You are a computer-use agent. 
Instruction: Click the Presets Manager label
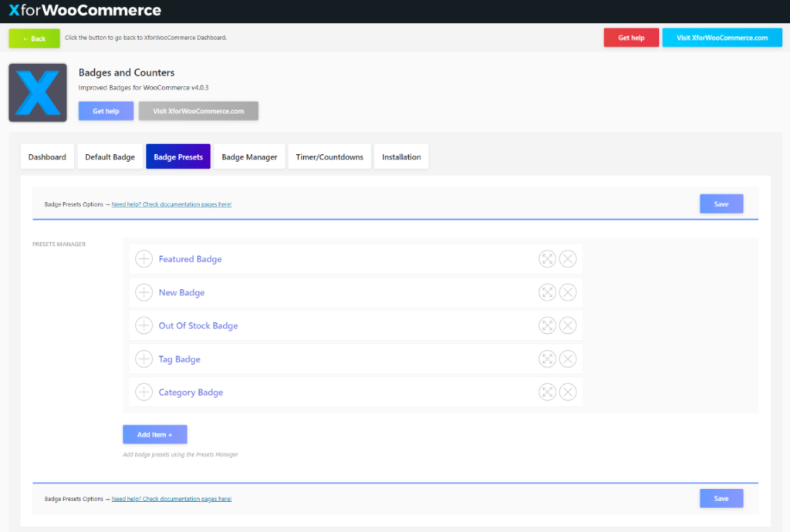[59, 244]
